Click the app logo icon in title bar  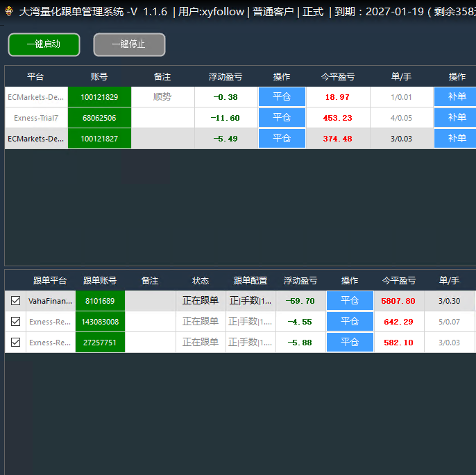click(10, 11)
